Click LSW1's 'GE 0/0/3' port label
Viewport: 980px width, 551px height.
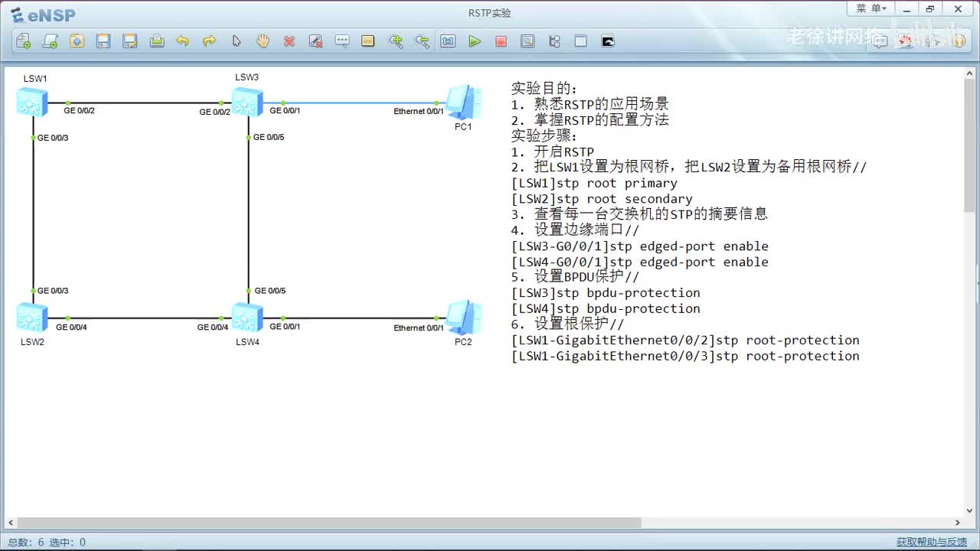(53, 138)
